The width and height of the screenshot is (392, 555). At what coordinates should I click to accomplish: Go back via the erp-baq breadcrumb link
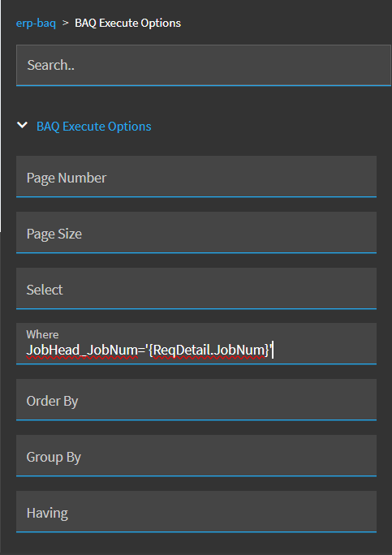coord(36,24)
